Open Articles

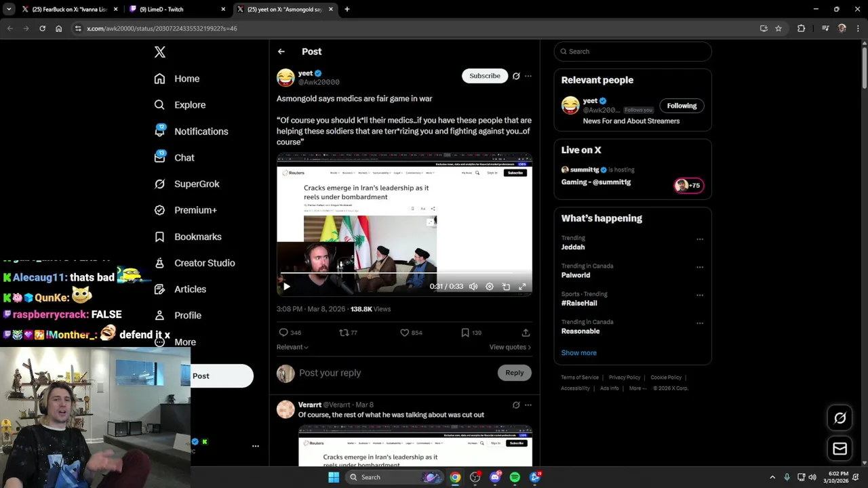(180, 289)
